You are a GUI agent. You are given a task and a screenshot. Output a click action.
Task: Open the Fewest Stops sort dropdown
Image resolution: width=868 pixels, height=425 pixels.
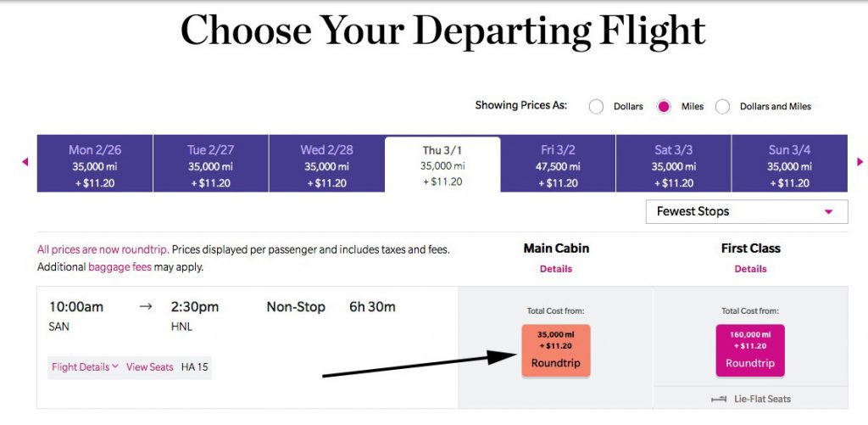[x=746, y=212]
